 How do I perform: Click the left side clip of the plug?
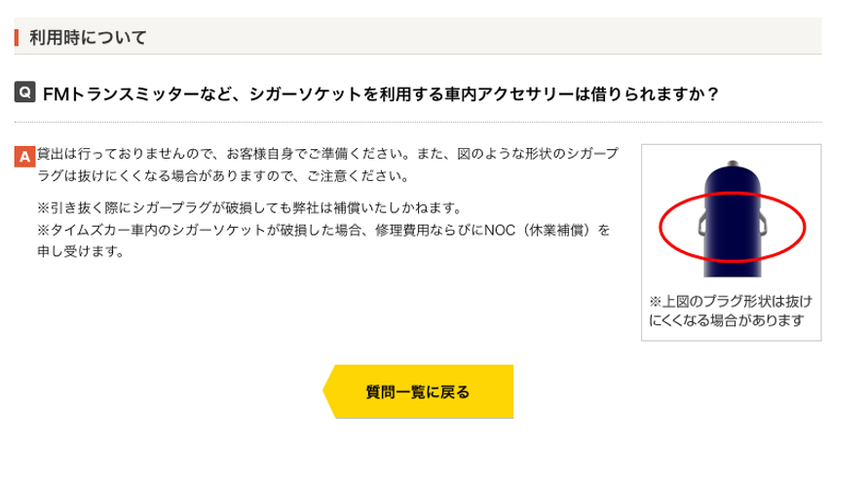pyautogui.click(x=702, y=225)
